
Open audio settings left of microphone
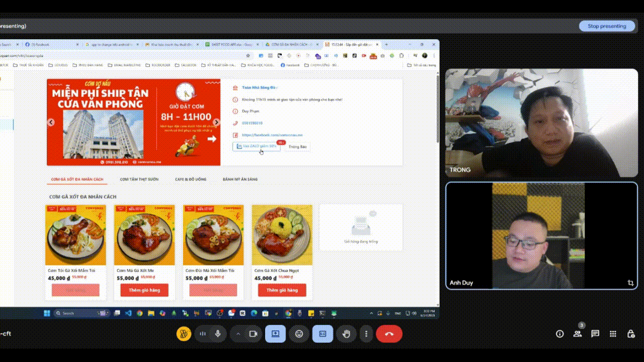click(203, 334)
